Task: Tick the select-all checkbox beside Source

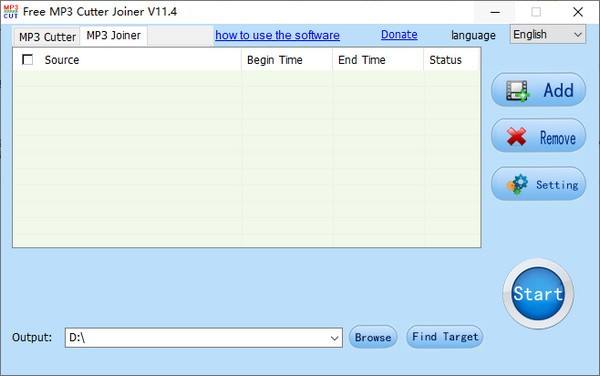Action: tap(28, 60)
